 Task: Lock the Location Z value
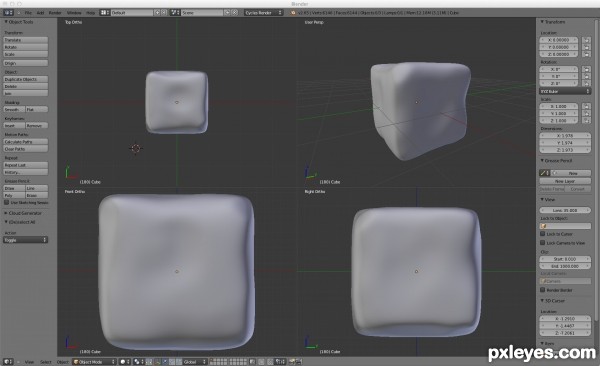tap(586, 54)
